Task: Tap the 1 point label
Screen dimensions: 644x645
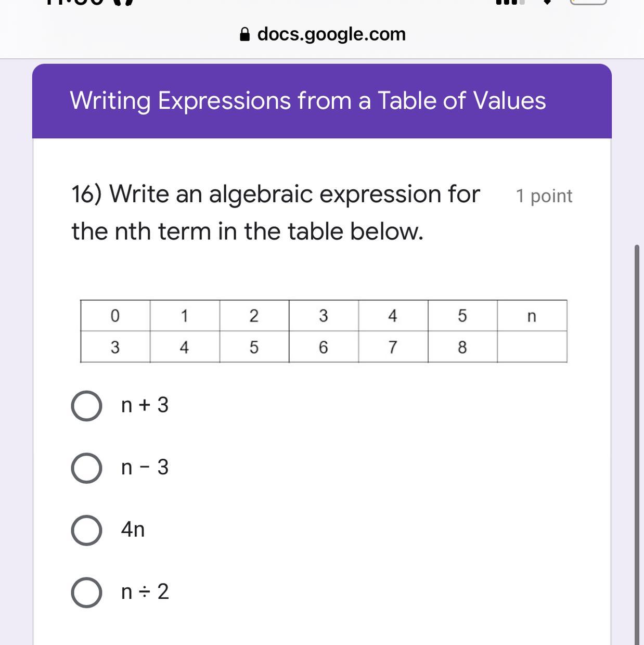Action: (544, 196)
